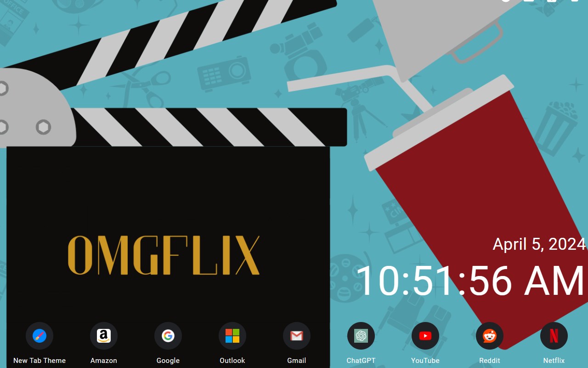Open the YouTube shortcut icon

click(425, 336)
